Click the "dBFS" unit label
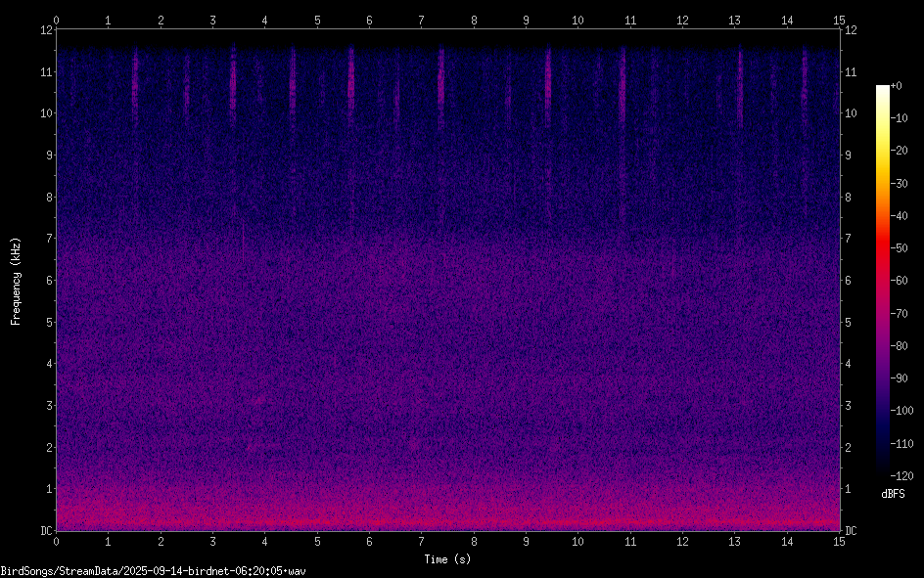924x578 pixels. [893, 494]
